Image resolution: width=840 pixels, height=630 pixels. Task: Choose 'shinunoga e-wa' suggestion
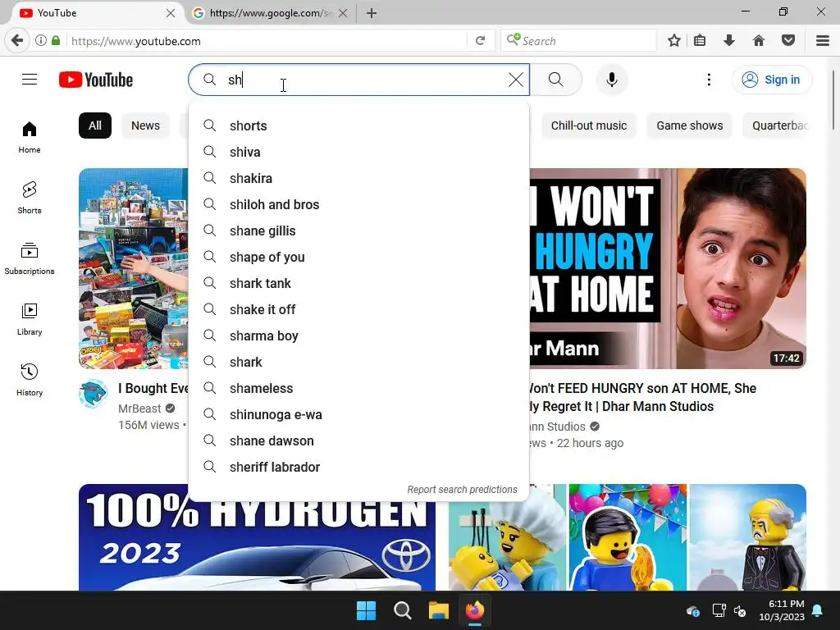pos(359,414)
